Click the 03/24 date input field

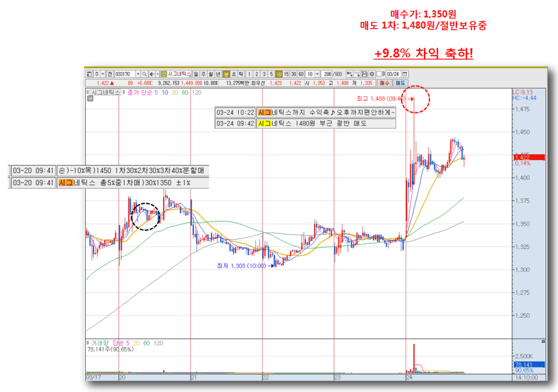[x=393, y=74]
